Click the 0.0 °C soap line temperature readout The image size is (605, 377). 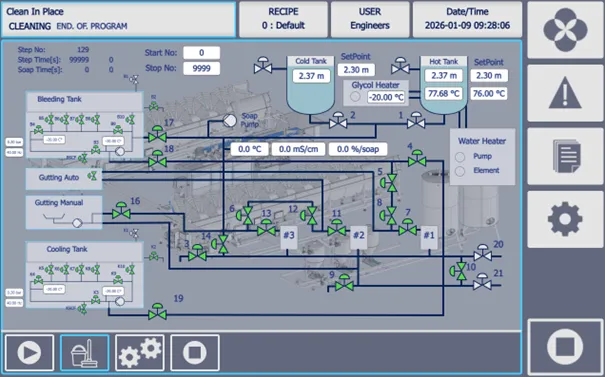pos(250,149)
